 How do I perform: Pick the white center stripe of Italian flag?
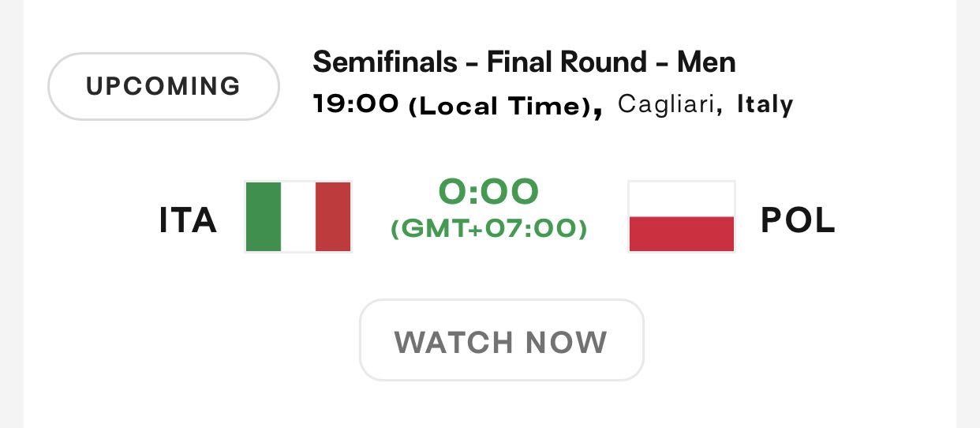pos(298,217)
